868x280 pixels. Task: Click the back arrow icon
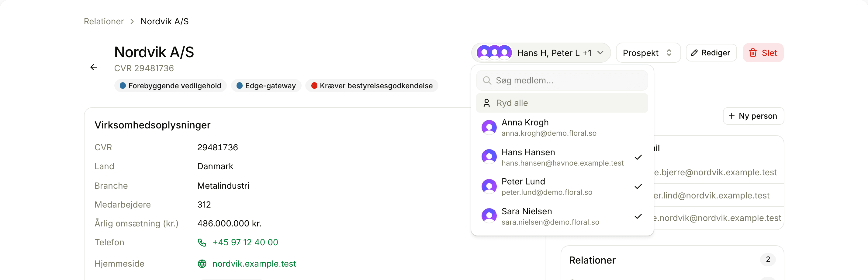[x=94, y=68]
